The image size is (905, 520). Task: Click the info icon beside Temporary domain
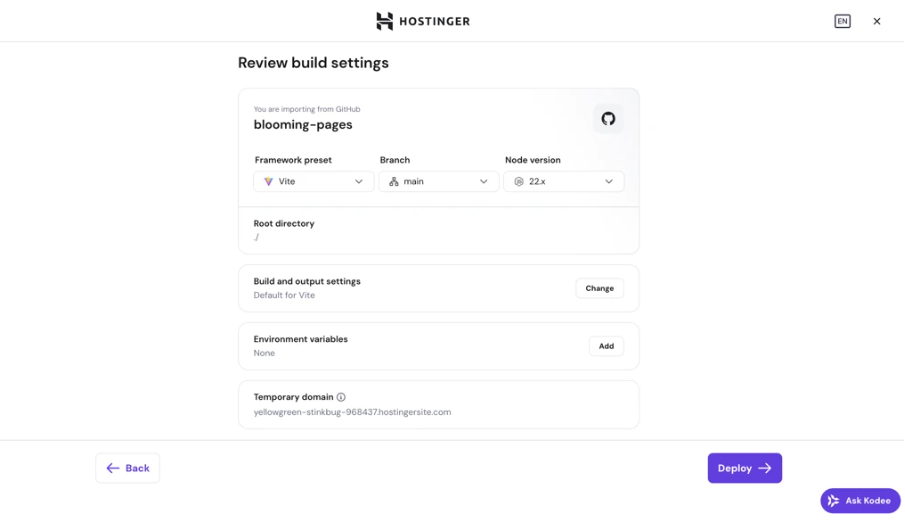point(341,397)
